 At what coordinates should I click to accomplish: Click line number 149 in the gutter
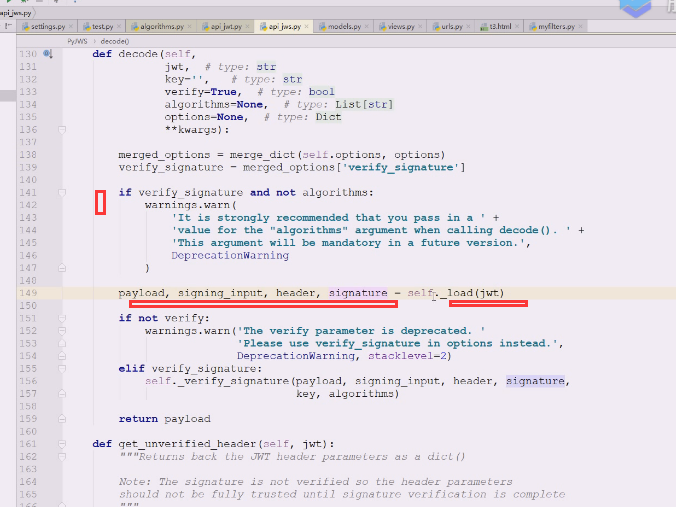click(28, 293)
